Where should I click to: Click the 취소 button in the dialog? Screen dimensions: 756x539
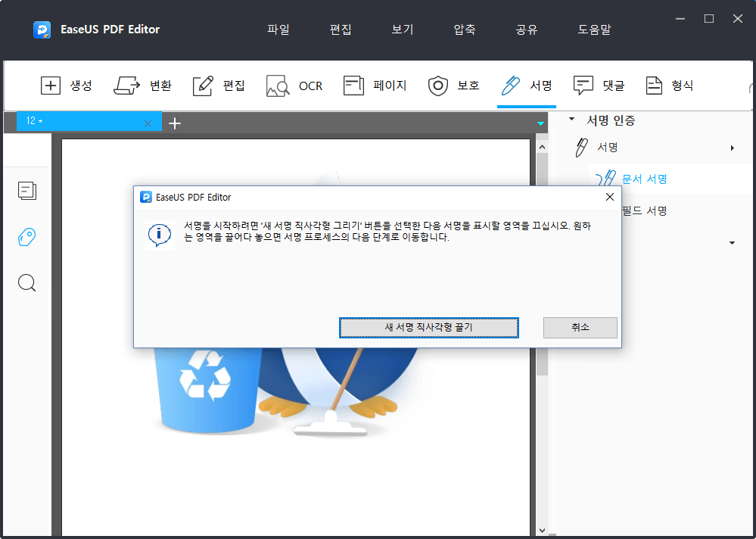580,327
